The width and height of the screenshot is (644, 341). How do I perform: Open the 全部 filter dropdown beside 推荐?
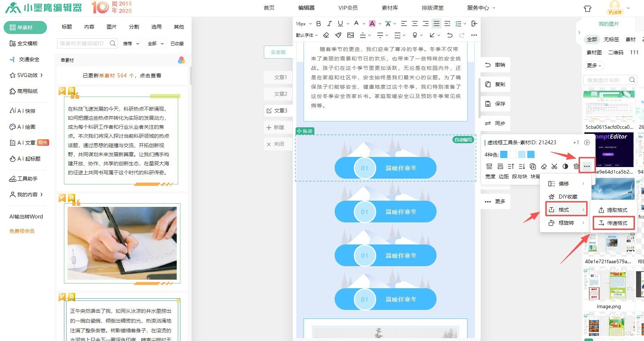156,43
